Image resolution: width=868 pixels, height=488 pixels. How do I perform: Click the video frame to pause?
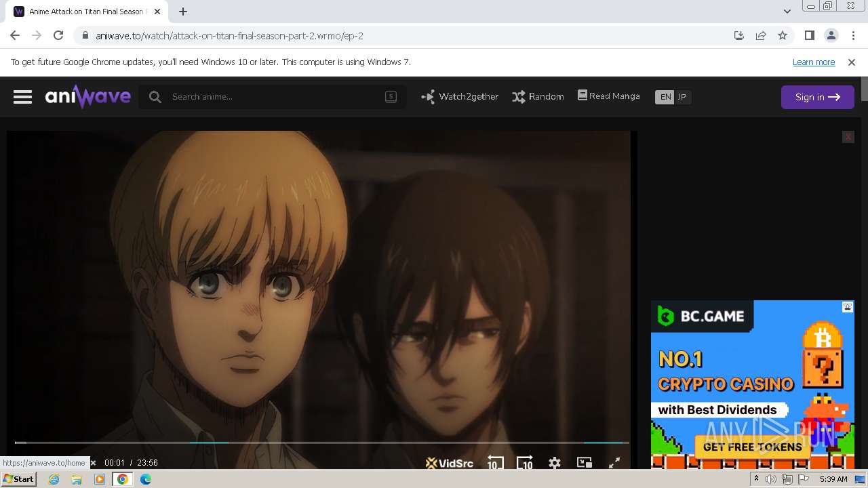tap(319, 285)
